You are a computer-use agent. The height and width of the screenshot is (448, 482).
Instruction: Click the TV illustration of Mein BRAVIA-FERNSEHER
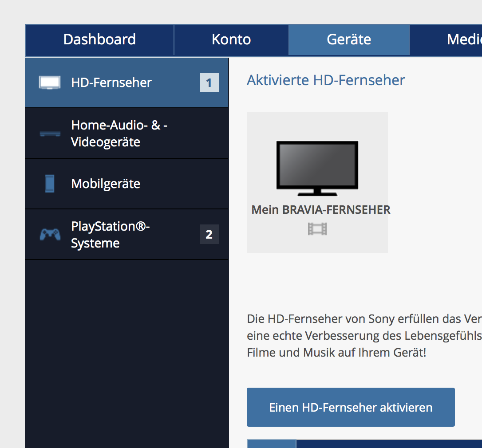pyautogui.click(x=317, y=169)
